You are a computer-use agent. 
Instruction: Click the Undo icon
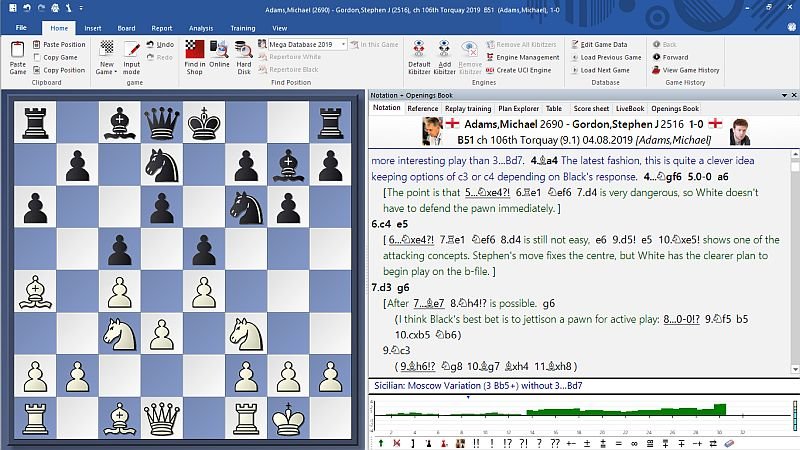click(160, 45)
